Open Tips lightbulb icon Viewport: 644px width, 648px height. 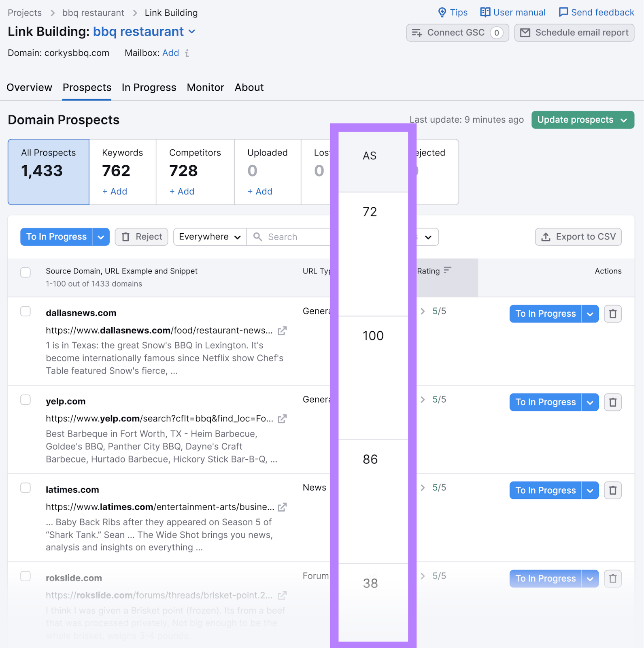click(x=442, y=13)
